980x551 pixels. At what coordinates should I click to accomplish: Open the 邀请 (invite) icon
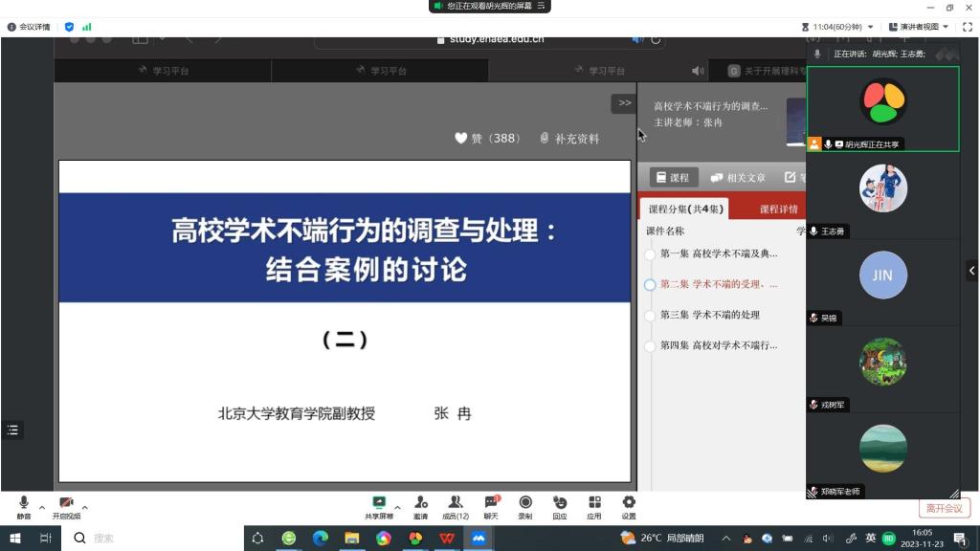[420, 507]
